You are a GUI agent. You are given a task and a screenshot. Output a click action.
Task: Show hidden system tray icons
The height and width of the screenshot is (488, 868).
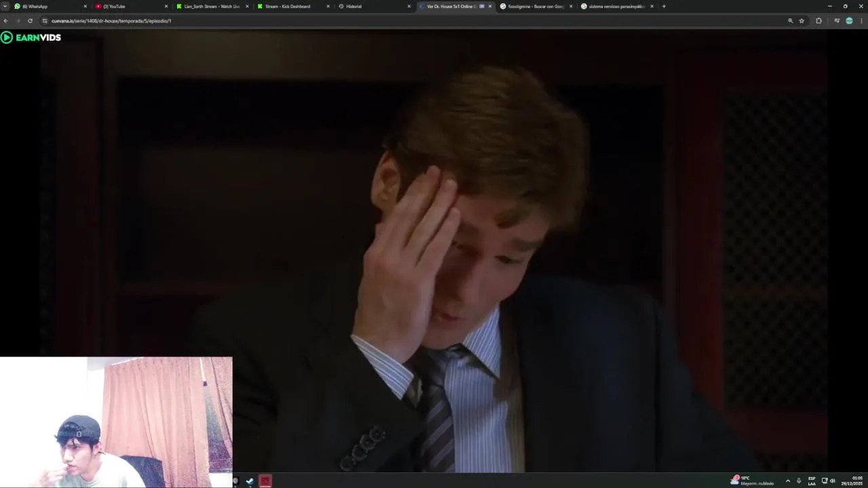pyautogui.click(x=787, y=481)
